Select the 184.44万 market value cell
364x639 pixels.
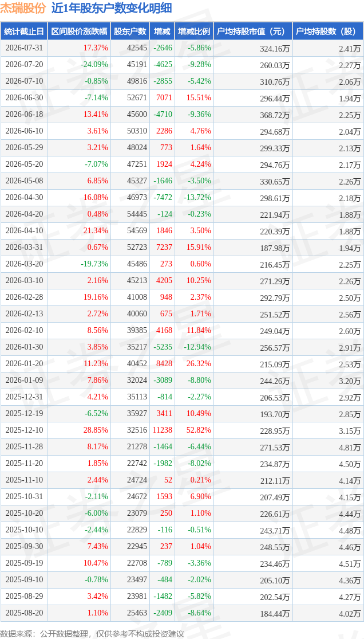tap(275, 613)
